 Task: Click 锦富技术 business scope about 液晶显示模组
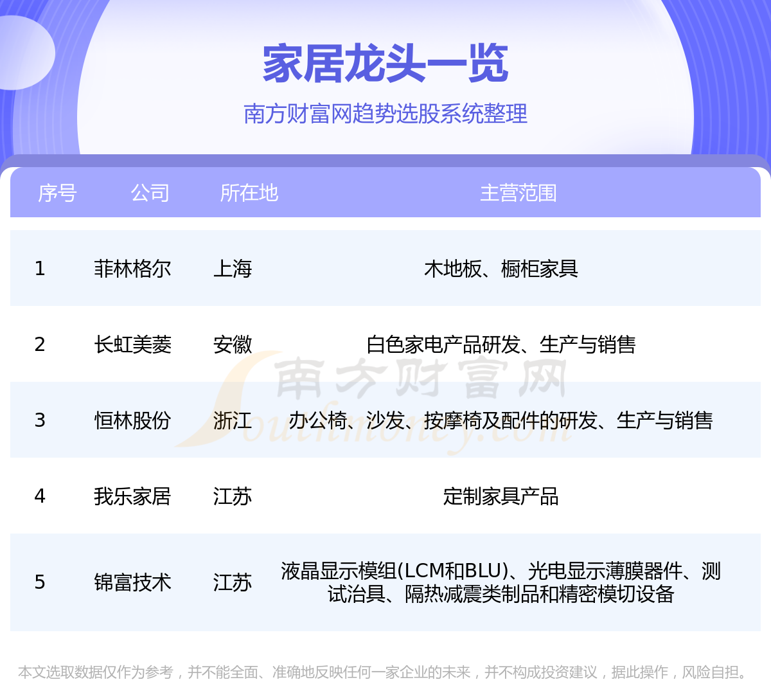coord(501,582)
